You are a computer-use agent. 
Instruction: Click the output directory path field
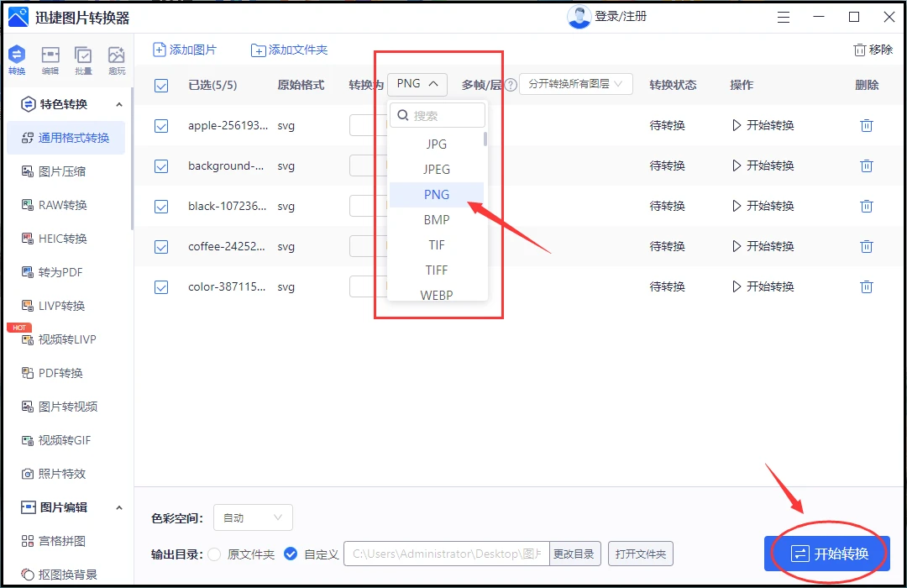tap(447, 554)
